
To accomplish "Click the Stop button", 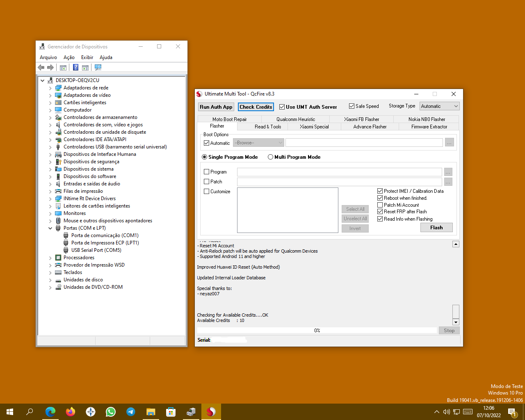I will tap(449, 331).
